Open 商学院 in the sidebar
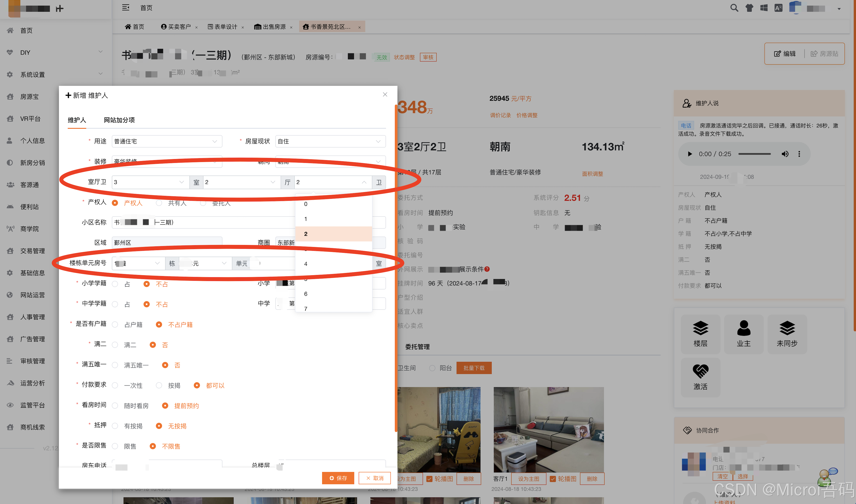Viewport: 856px width, 504px height. tap(29, 229)
